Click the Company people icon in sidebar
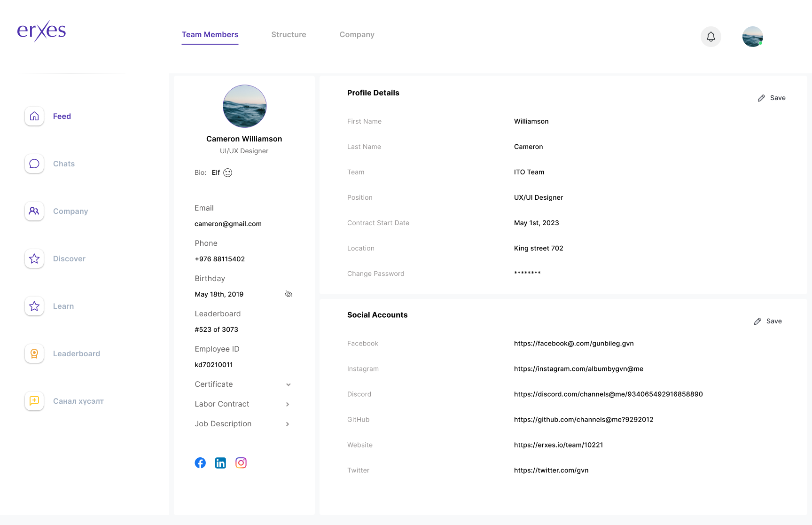812x525 pixels. (34, 211)
